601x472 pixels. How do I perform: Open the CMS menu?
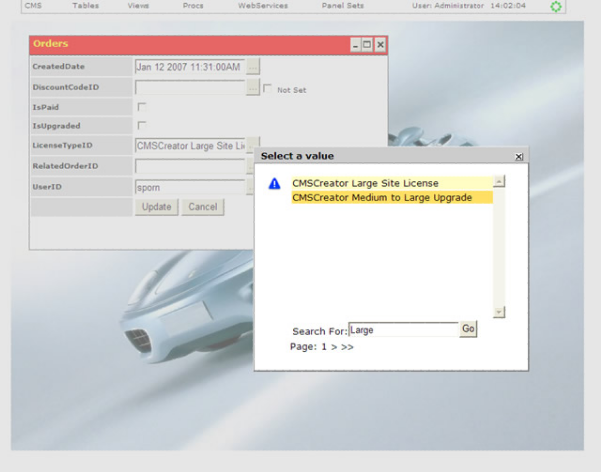[33, 6]
